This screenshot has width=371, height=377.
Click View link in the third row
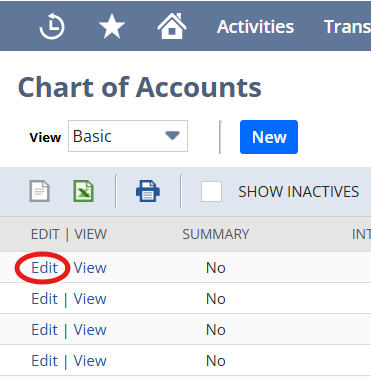point(90,330)
